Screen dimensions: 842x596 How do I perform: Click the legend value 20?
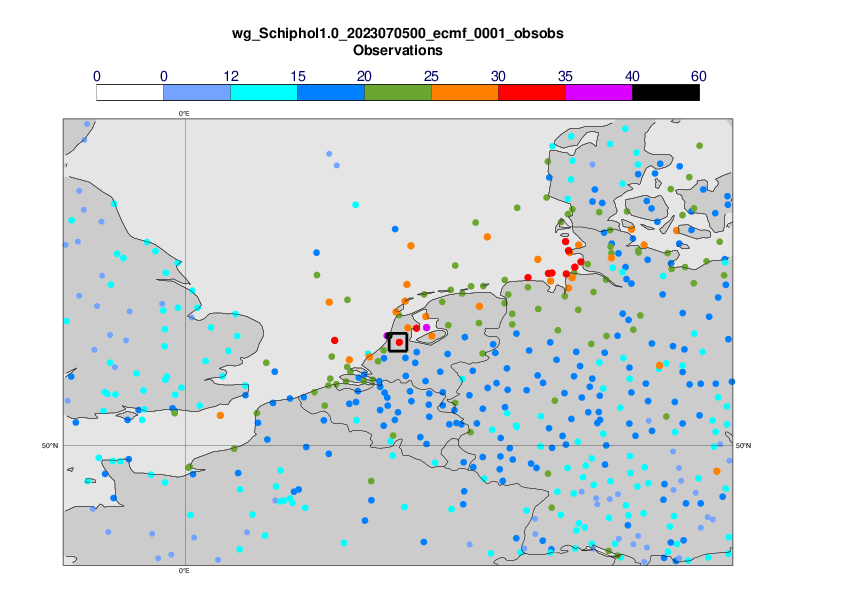pyautogui.click(x=364, y=76)
